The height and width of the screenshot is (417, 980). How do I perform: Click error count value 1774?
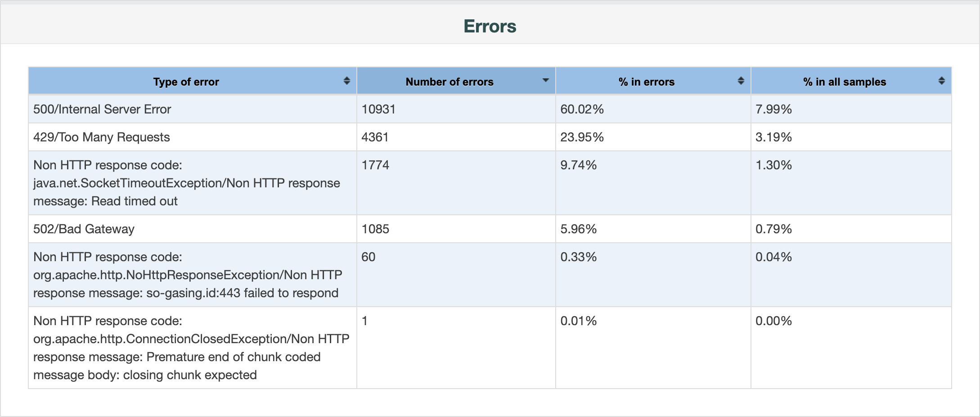click(x=375, y=165)
